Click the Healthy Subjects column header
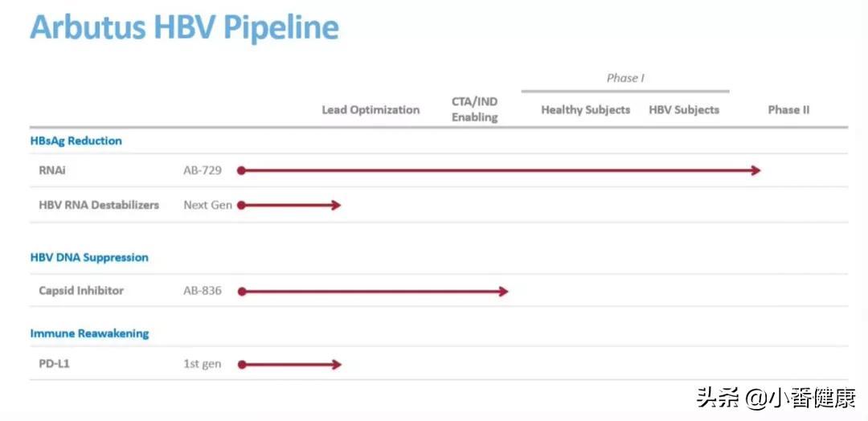The image size is (868, 421). [586, 110]
